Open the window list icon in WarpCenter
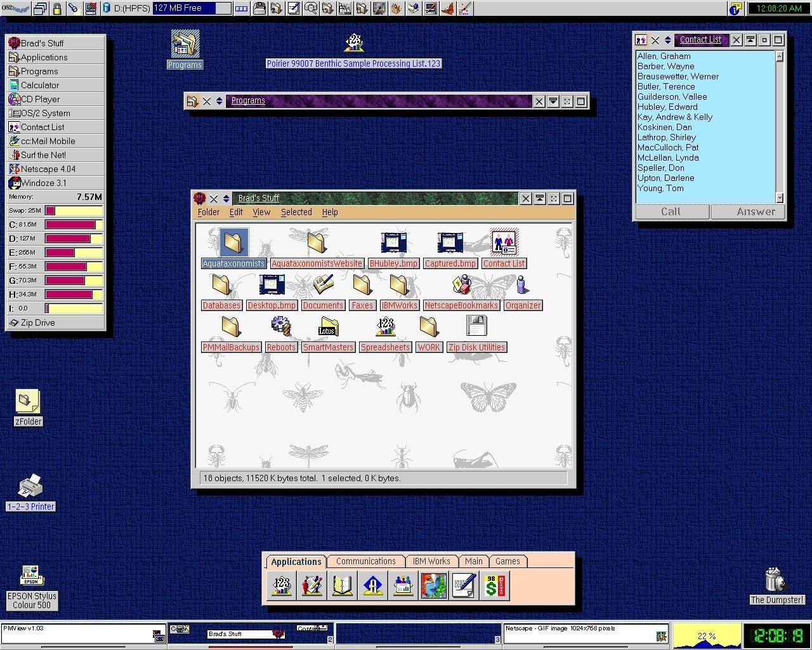Viewport: 812px width, 650px height. tap(41, 8)
